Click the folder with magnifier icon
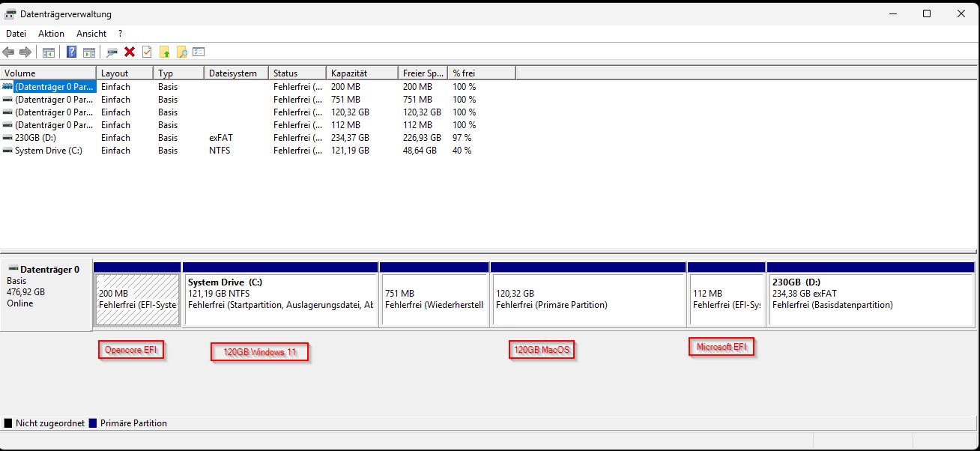The width and height of the screenshot is (980, 451). (181, 52)
